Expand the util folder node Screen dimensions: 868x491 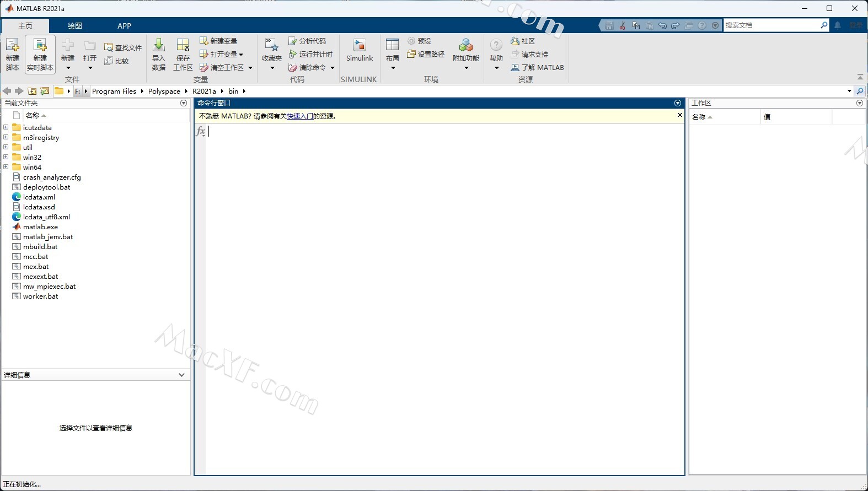point(6,147)
